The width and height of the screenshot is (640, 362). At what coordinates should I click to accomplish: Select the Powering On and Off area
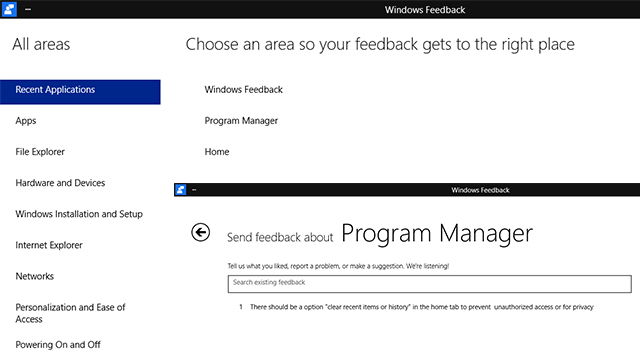[58, 344]
